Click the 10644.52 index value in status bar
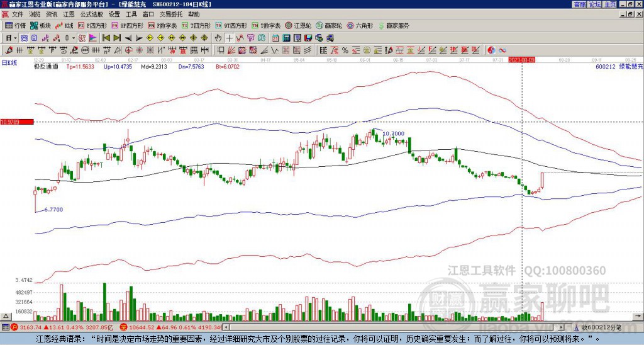Image resolution: width=644 pixels, height=345 pixels. (x=141, y=327)
